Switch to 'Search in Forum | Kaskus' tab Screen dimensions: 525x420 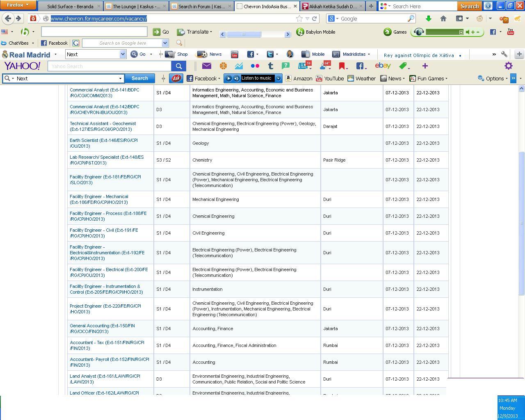(x=201, y=6)
